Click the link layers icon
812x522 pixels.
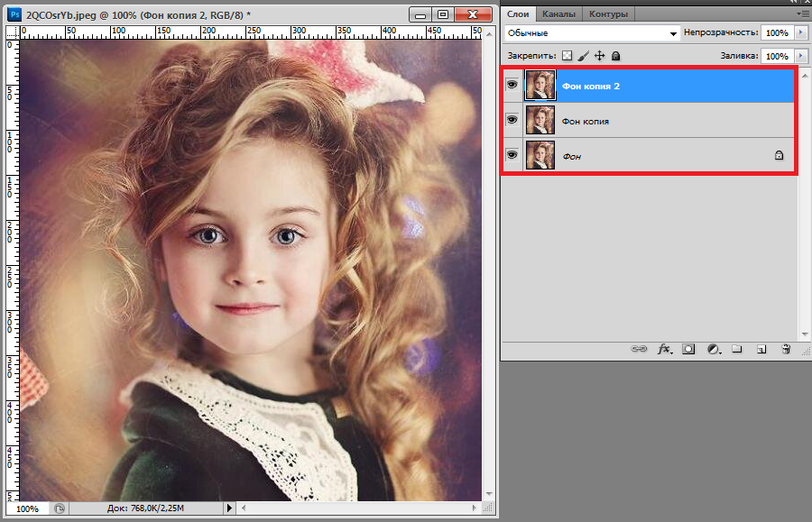click(639, 349)
